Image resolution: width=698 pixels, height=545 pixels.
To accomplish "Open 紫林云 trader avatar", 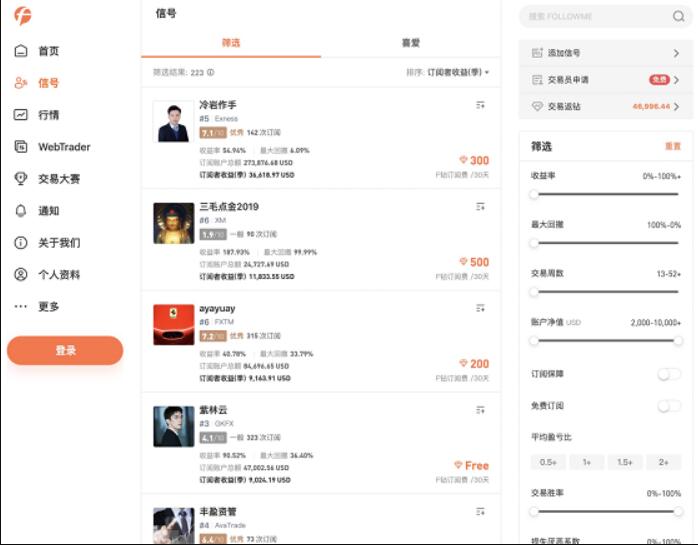I will (174, 427).
